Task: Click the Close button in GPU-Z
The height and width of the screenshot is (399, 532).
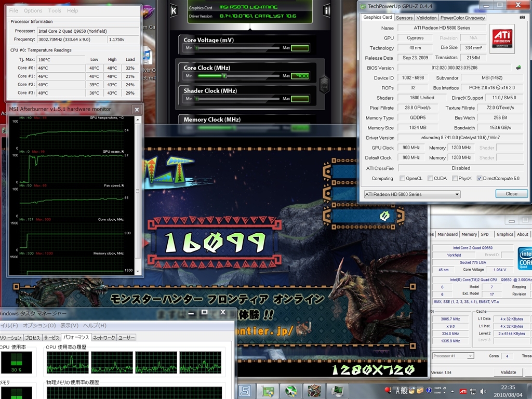Action: (511, 194)
